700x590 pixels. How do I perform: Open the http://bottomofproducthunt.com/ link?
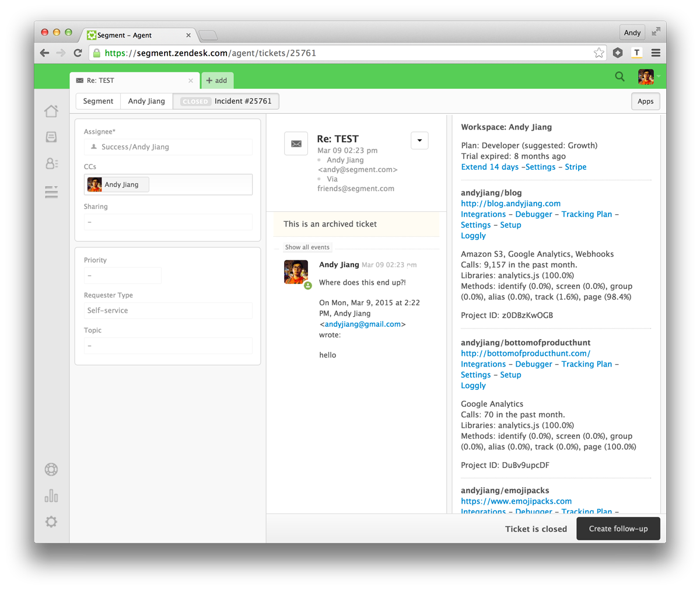click(x=526, y=354)
